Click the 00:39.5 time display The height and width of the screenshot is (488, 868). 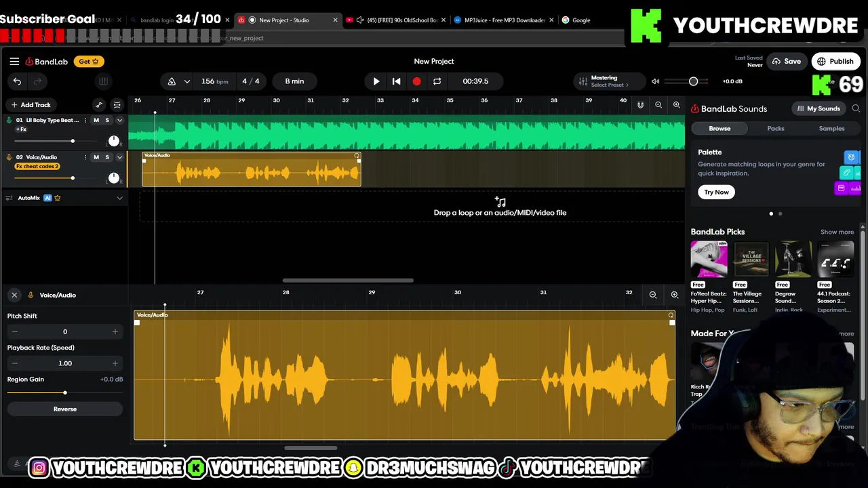(475, 81)
